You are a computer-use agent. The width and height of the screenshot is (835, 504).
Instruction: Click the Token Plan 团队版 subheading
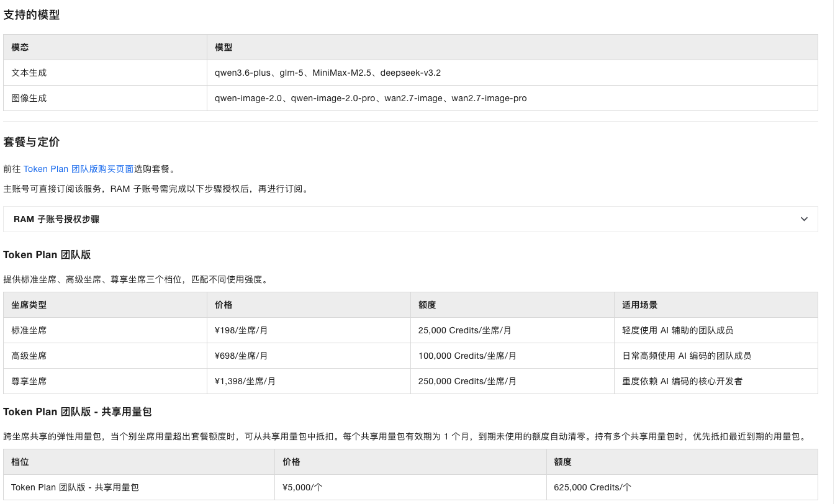point(47,255)
